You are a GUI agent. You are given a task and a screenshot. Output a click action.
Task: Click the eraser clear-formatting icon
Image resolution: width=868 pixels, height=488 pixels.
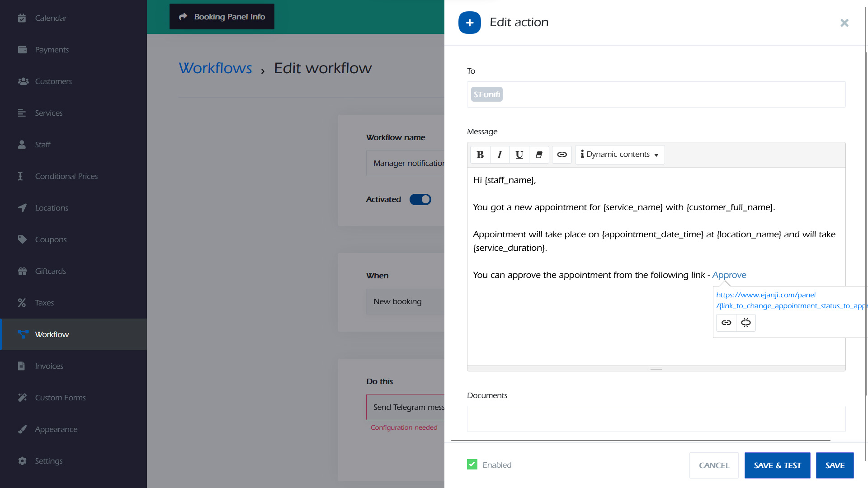tap(539, 155)
